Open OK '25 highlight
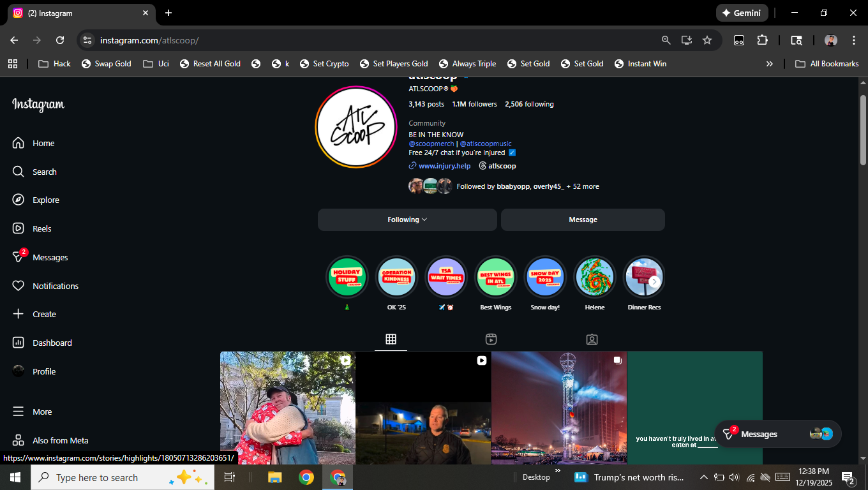Image resolution: width=868 pixels, height=490 pixels. pyautogui.click(x=396, y=277)
